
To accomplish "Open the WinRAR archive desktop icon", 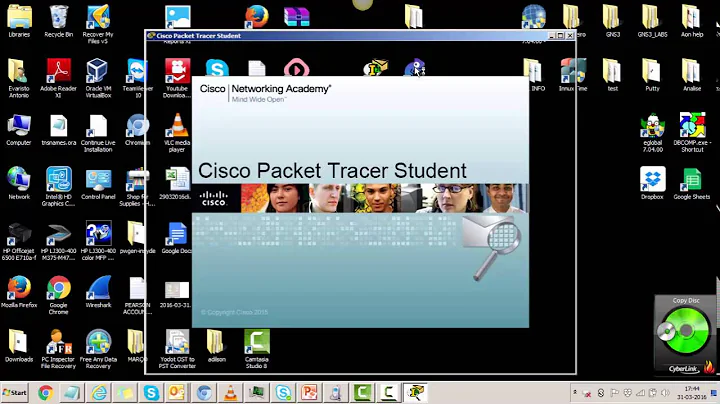I will (x=297, y=17).
